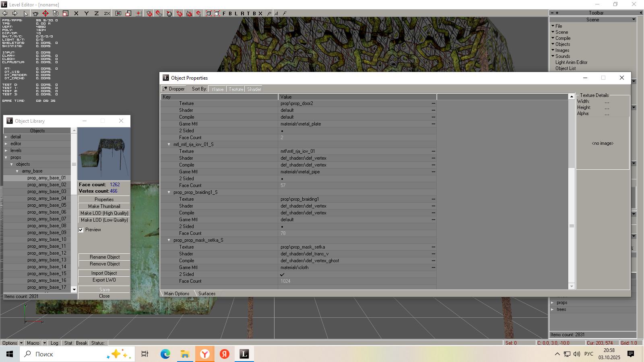Activate the Rotate tool icon
This screenshot has height=362, width=644.
point(56,13)
